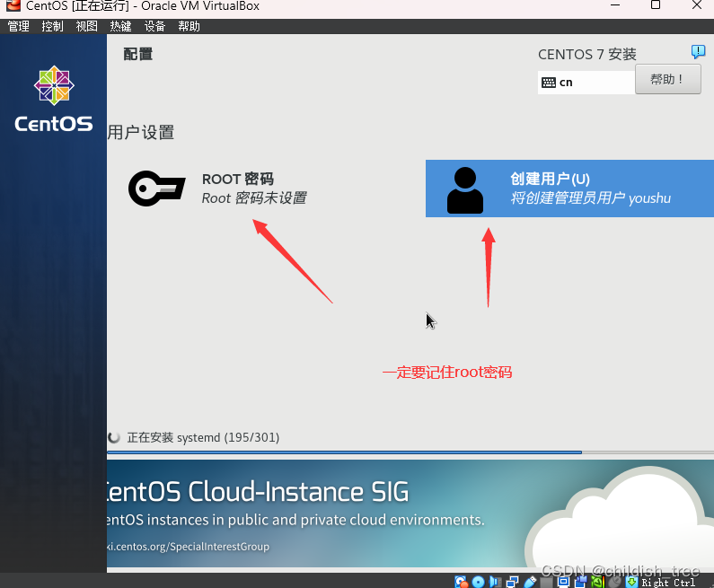Open hard disk activity status icon
This screenshot has width=714, height=588.
(x=462, y=582)
